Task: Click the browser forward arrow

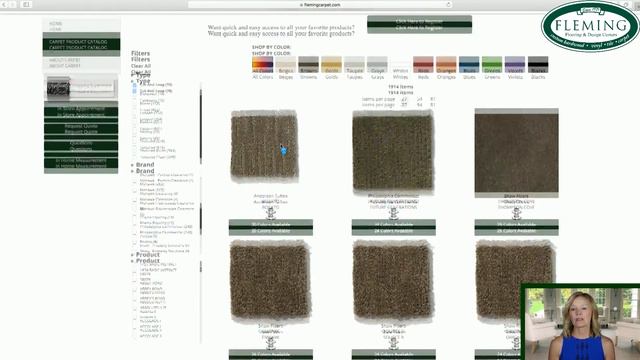Action: (x=13, y=4)
